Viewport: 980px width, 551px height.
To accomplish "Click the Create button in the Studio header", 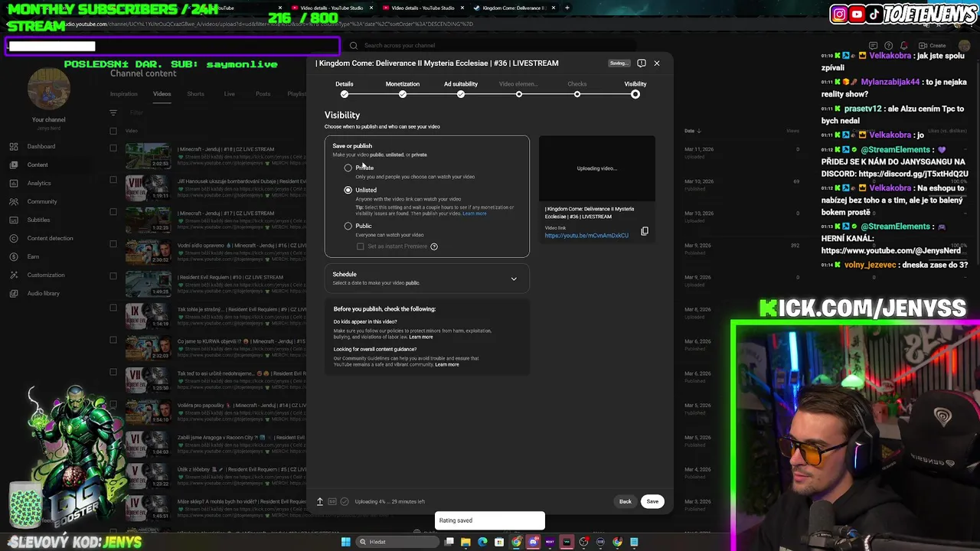I will tap(933, 45).
